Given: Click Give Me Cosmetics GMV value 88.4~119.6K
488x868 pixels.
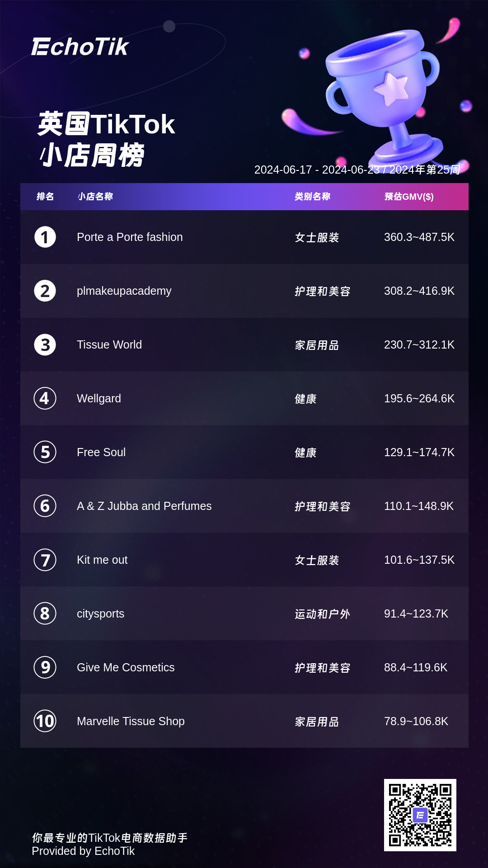Looking at the screenshot, I should pyautogui.click(x=416, y=668).
